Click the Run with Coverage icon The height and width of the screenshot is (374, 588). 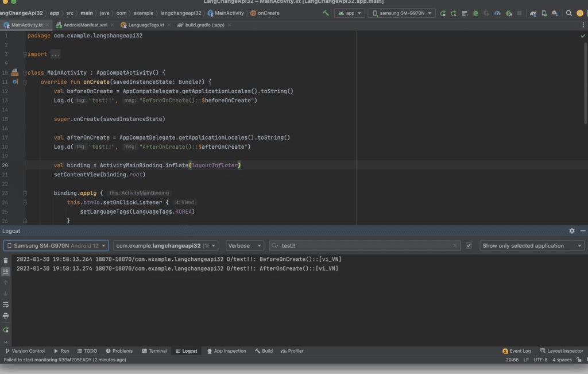486,13
